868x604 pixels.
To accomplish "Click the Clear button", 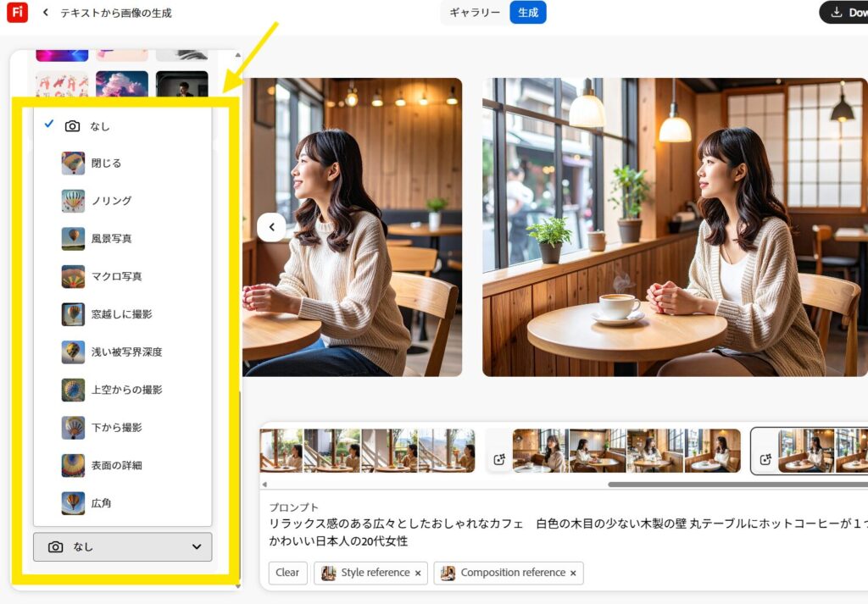I will [x=287, y=573].
